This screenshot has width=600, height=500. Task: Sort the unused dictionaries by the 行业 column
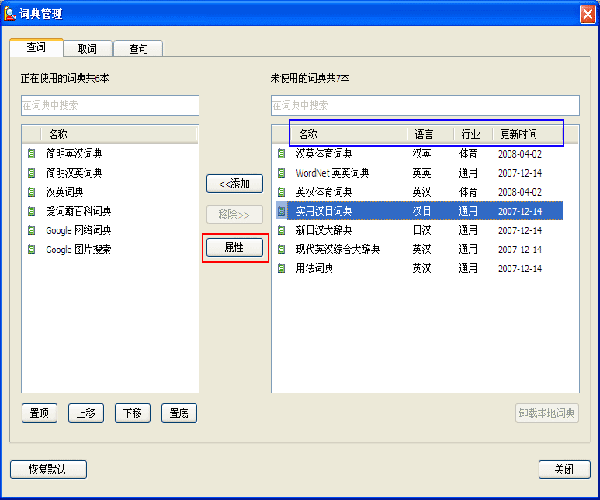click(x=473, y=134)
